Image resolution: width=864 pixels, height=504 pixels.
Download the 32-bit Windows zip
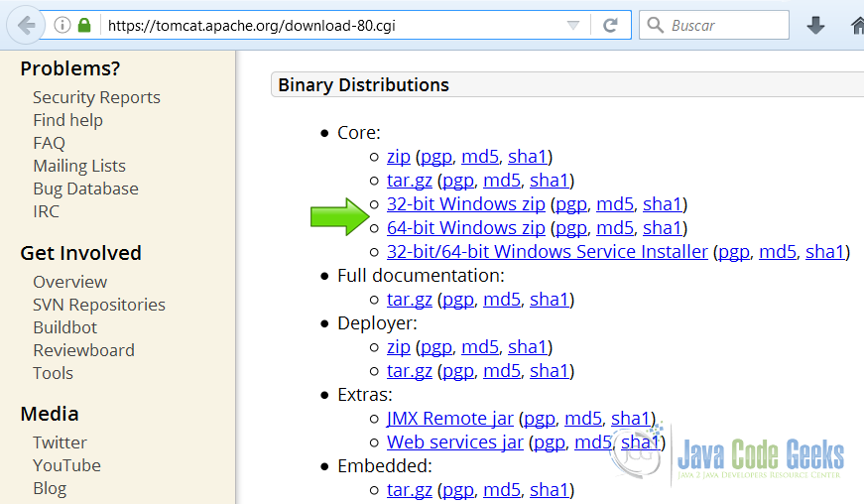(465, 204)
